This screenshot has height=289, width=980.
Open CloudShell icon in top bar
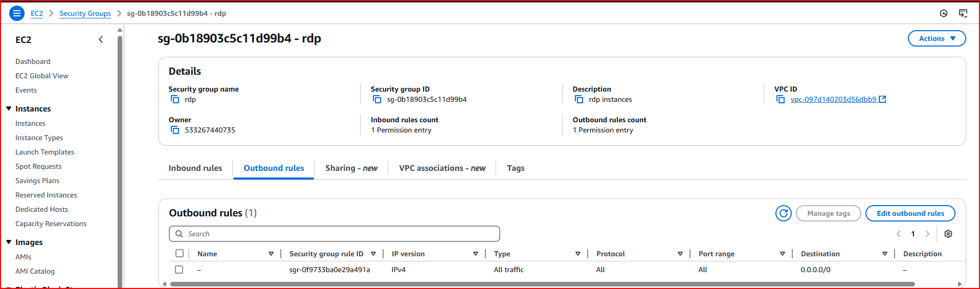(963, 13)
